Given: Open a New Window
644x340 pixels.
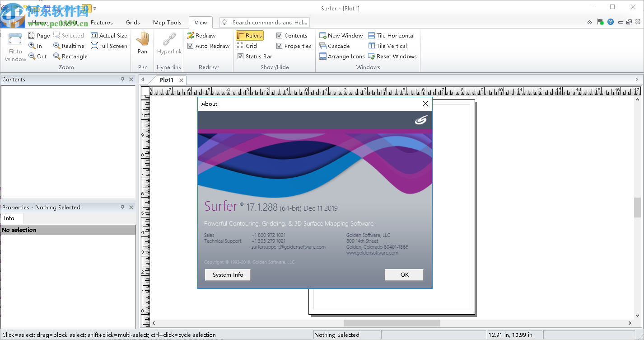Looking at the screenshot, I should point(341,35).
